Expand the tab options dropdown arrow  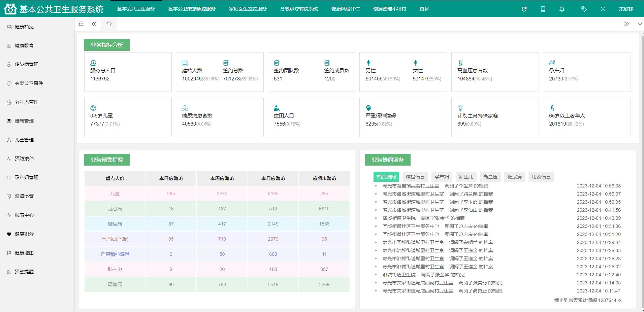tap(640, 24)
